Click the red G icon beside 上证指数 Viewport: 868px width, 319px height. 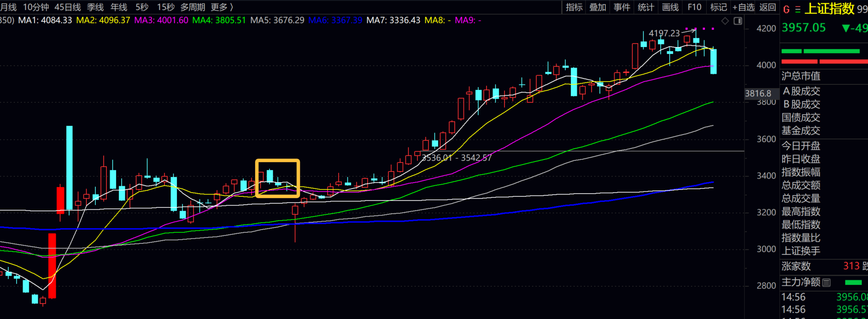click(786, 9)
